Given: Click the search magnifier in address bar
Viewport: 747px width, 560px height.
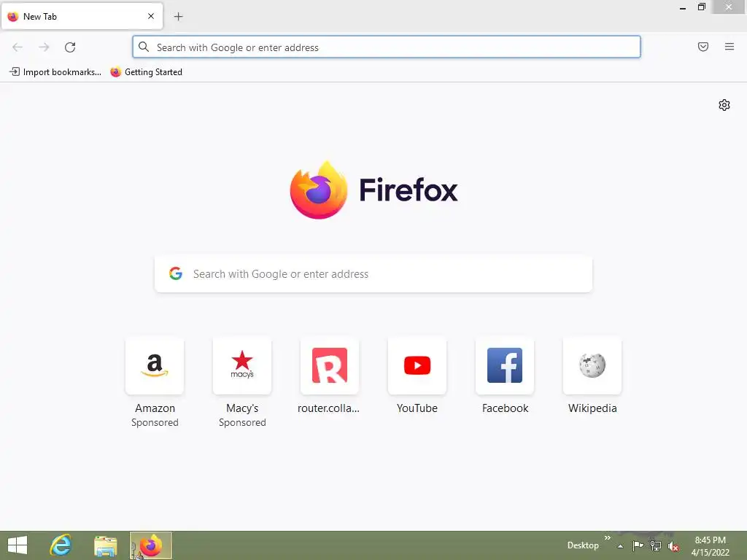Looking at the screenshot, I should pyautogui.click(x=144, y=47).
